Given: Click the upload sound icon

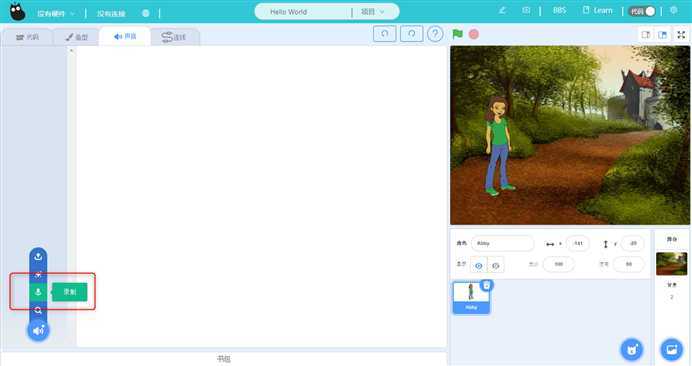Looking at the screenshot, I should (38, 257).
